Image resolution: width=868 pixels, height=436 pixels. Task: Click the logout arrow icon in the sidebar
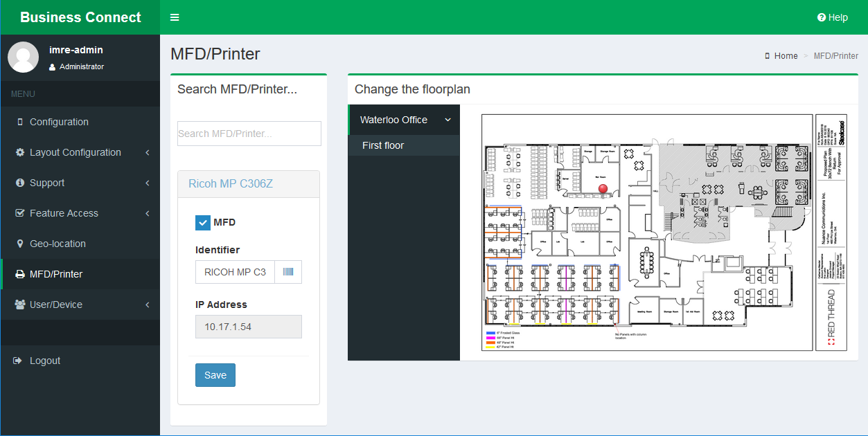[17, 361]
